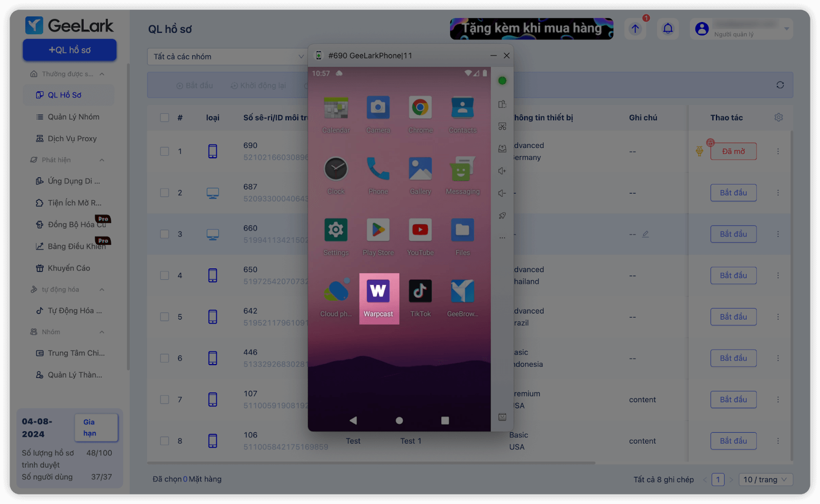Tick the checkbox for row 2

tap(165, 193)
